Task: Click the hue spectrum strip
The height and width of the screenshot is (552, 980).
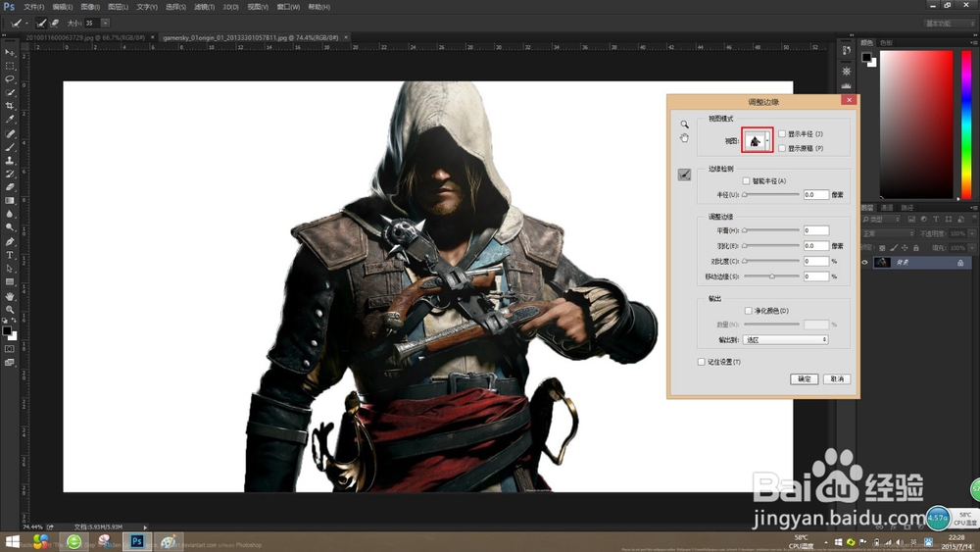Action: click(965, 125)
